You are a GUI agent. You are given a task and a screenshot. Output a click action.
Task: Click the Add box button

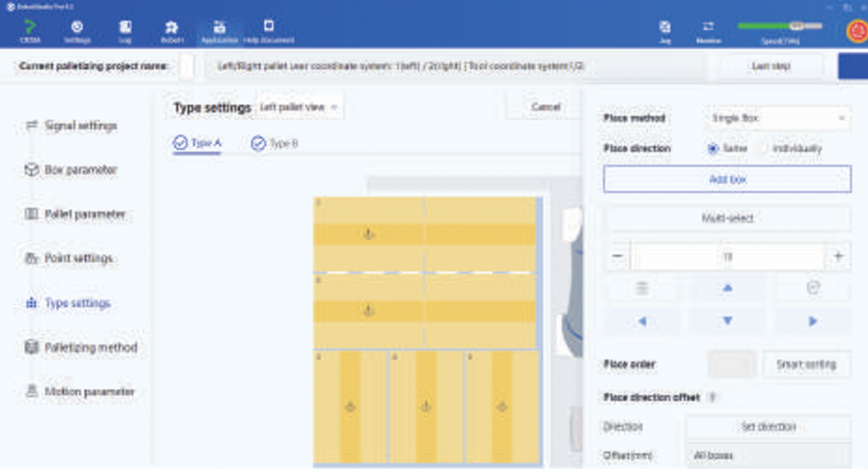(x=726, y=180)
